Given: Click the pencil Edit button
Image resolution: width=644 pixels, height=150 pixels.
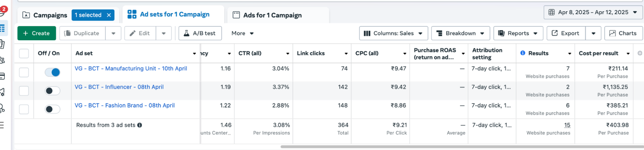Looking at the screenshot, I should (140, 33).
